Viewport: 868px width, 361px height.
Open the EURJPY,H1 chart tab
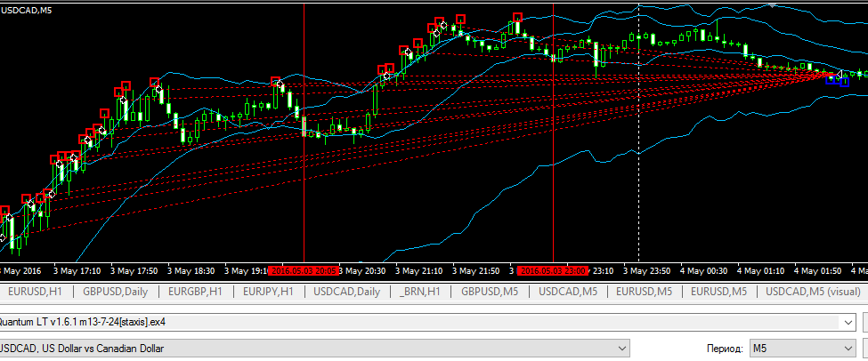[268, 292]
